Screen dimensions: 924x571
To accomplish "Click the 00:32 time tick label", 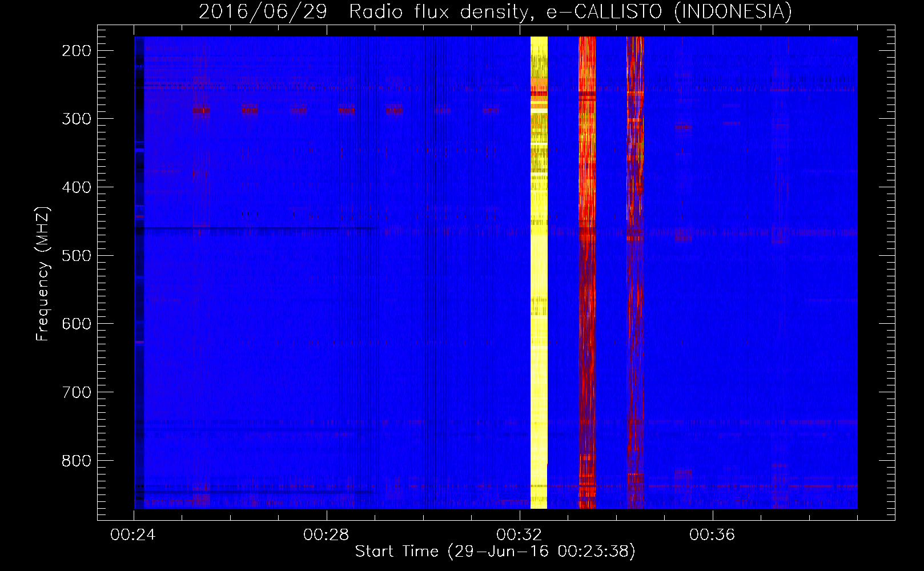I will [519, 535].
